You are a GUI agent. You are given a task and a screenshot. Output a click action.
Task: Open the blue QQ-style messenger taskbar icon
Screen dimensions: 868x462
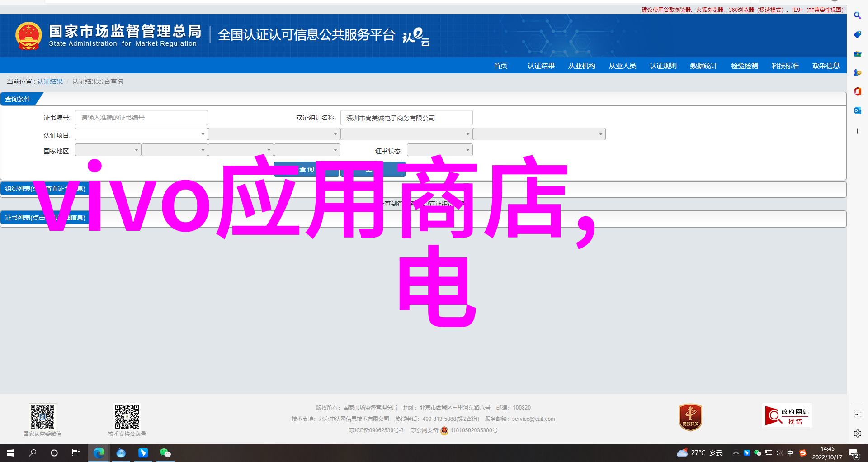point(121,453)
